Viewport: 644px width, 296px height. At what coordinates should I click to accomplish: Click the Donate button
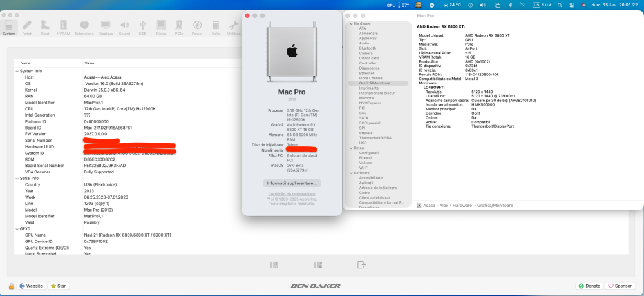tap(589, 286)
